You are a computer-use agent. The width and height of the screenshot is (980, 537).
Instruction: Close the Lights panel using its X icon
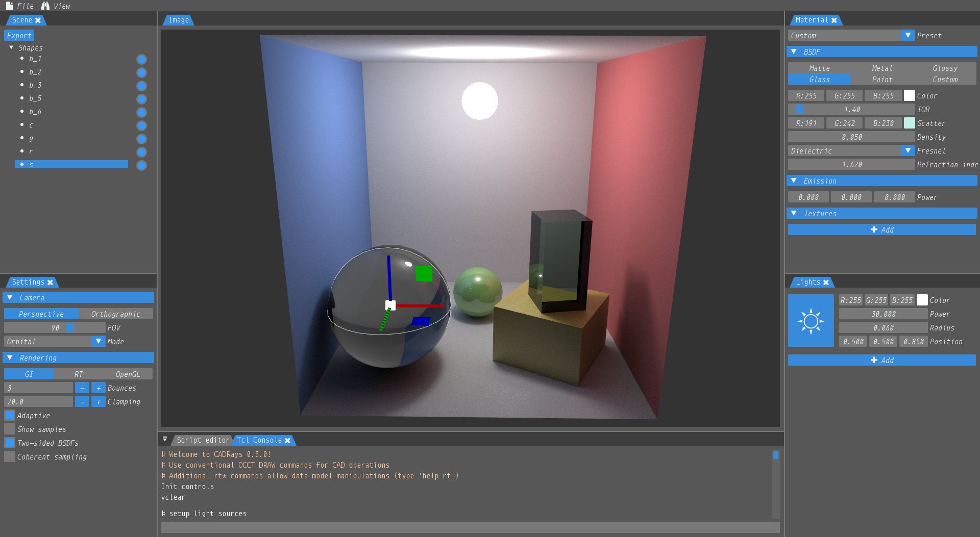pyautogui.click(x=826, y=283)
